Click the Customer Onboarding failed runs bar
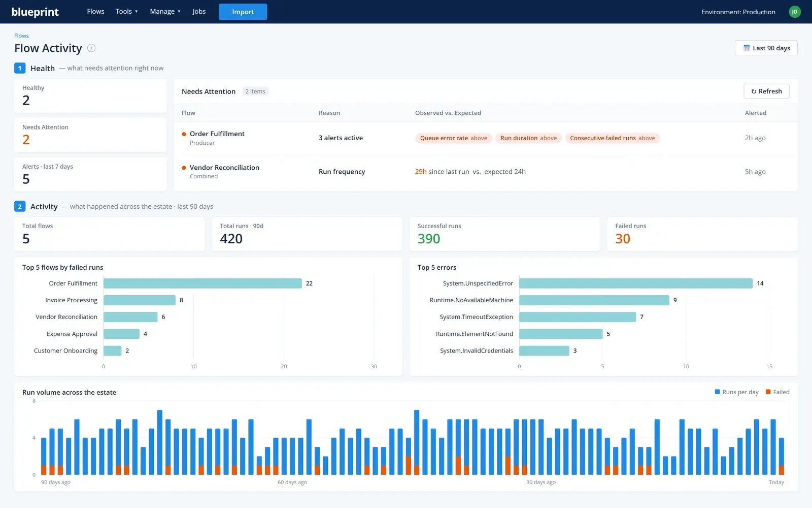This screenshot has width=812, height=508. (x=112, y=351)
